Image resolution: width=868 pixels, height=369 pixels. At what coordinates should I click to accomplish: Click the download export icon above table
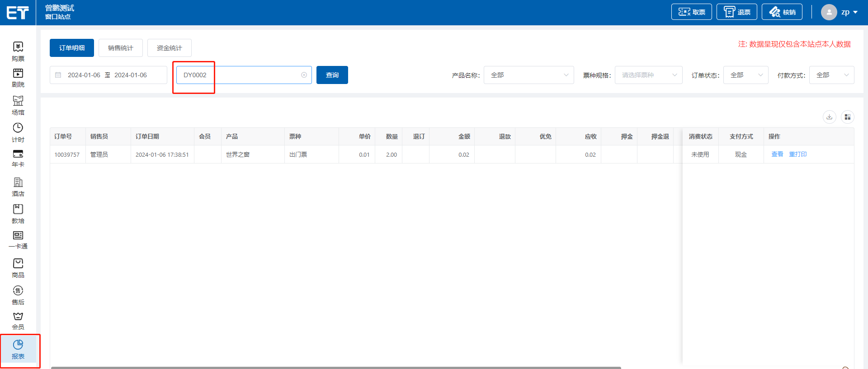click(x=829, y=117)
